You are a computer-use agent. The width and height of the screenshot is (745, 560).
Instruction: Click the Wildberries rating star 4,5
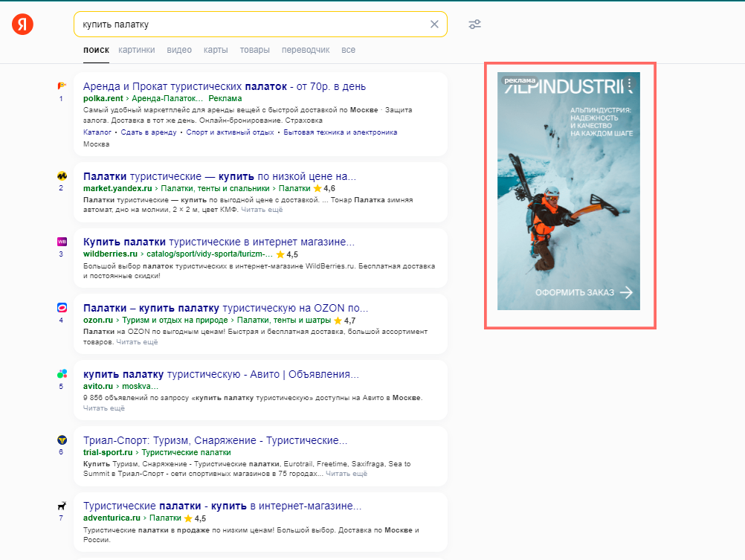coord(280,254)
